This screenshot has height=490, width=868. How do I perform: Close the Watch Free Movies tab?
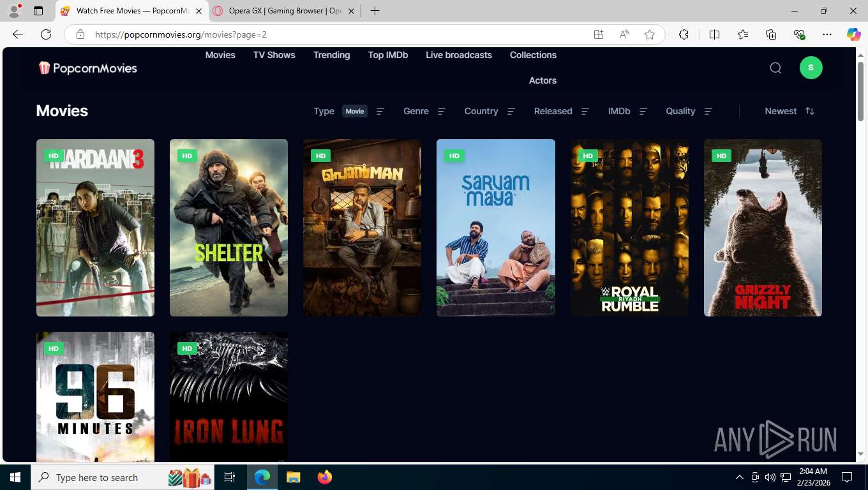tap(198, 11)
